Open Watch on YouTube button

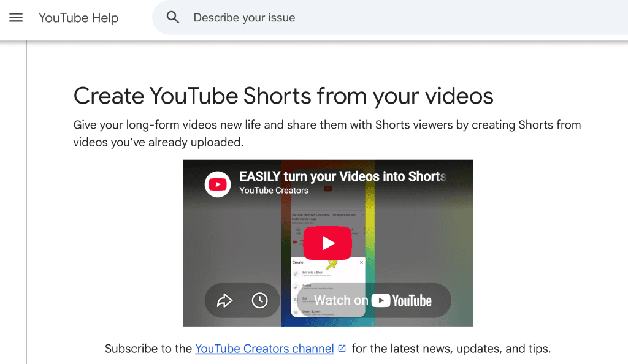click(x=373, y=300)
